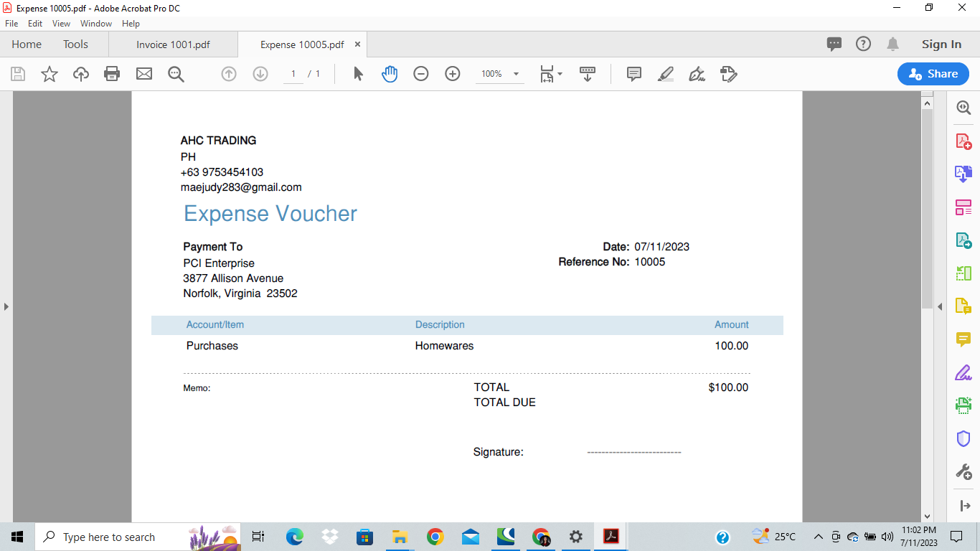
Task: Open the Help menu
Action: tap(131, 24)
